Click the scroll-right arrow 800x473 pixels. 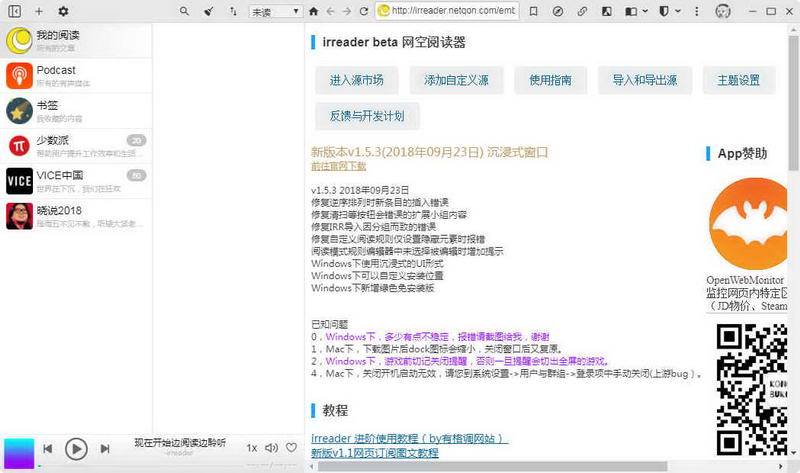click(x=781, y=466)
